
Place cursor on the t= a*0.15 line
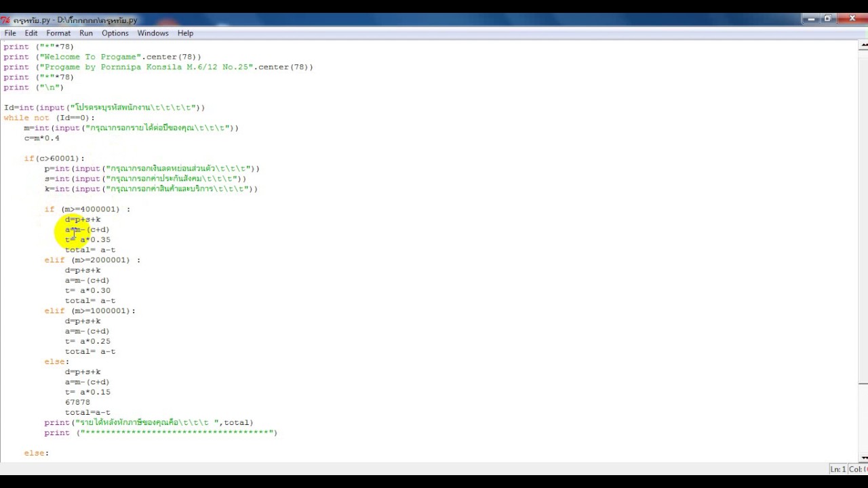[x=87, y=392]
